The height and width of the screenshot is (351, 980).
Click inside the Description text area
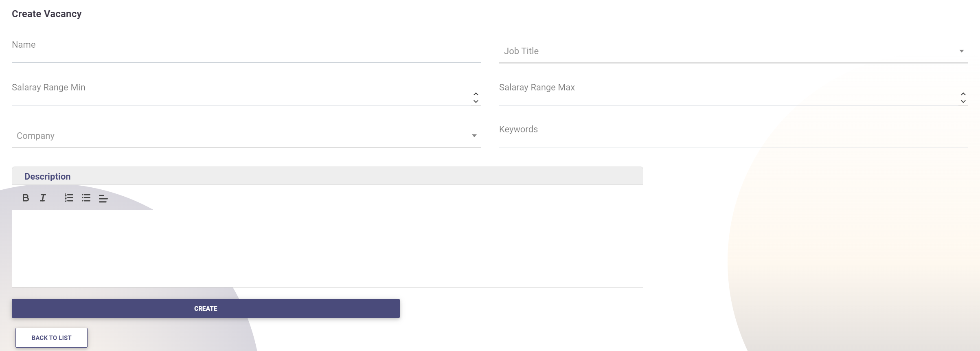[327, 248]
